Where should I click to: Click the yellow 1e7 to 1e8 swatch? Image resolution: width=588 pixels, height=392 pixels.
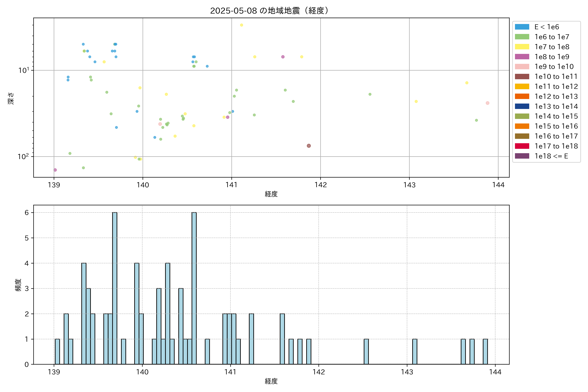[522, 47]
